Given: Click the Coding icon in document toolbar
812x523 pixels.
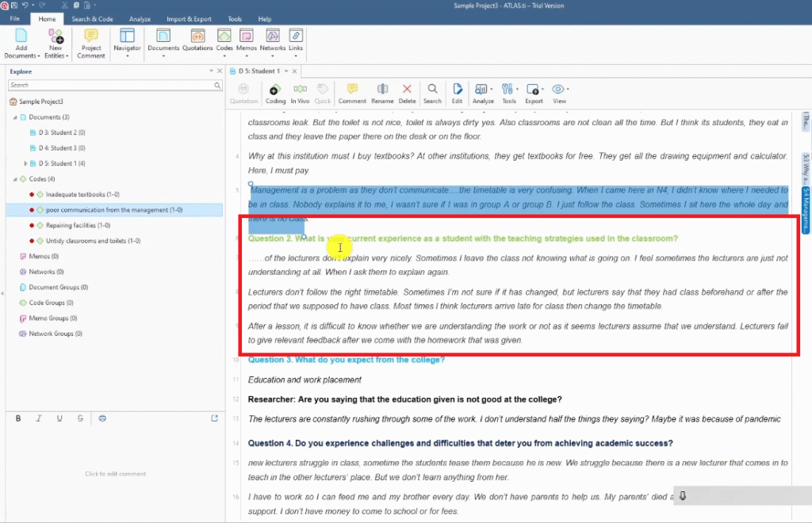Looking at the screenshot, I should 275,93.
